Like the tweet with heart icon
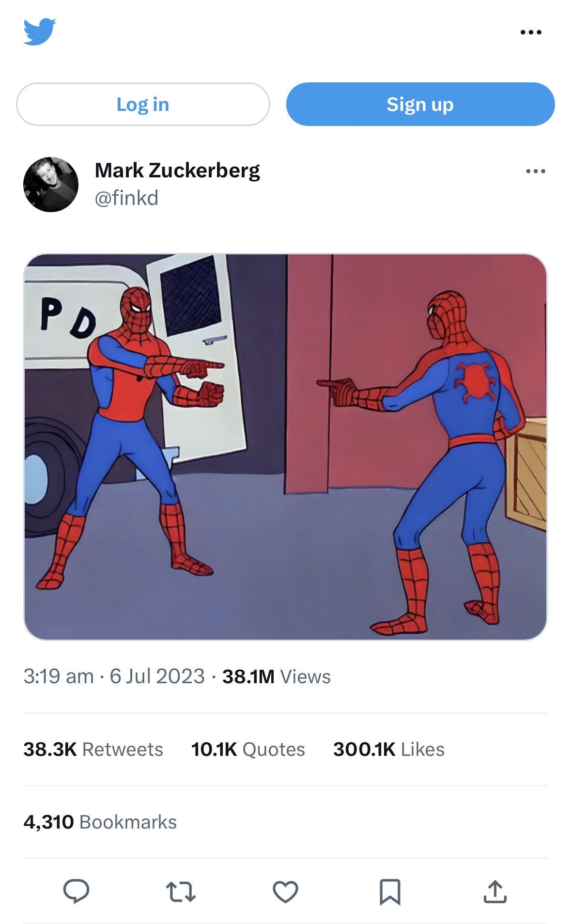 (x=285, y=892)
